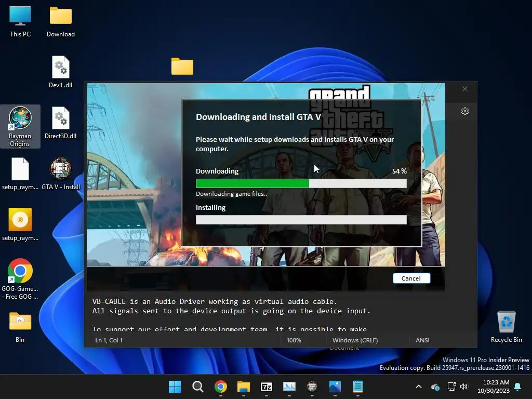Open 7-Zip from taskbar

(267, 387)
